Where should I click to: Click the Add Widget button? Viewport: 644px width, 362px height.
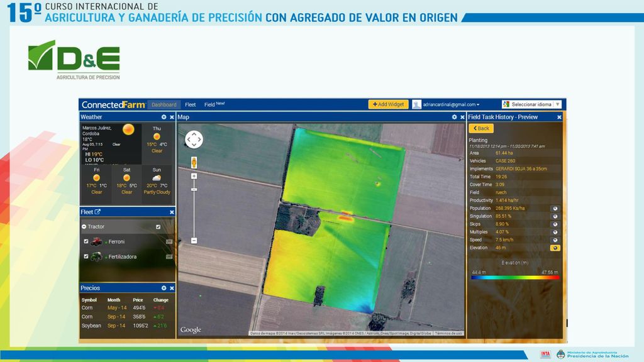tap(388, 104)
